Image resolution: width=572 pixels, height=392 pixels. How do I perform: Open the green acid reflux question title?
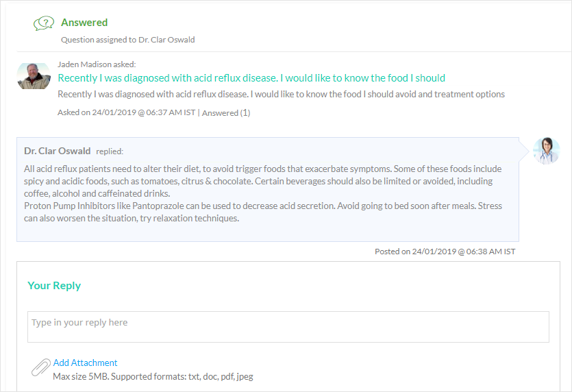point(251,78)
